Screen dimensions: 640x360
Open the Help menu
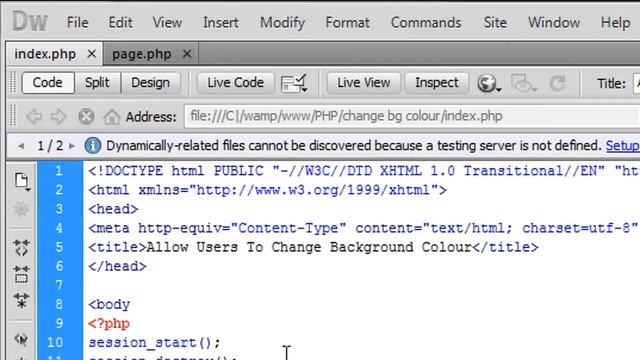615,22
